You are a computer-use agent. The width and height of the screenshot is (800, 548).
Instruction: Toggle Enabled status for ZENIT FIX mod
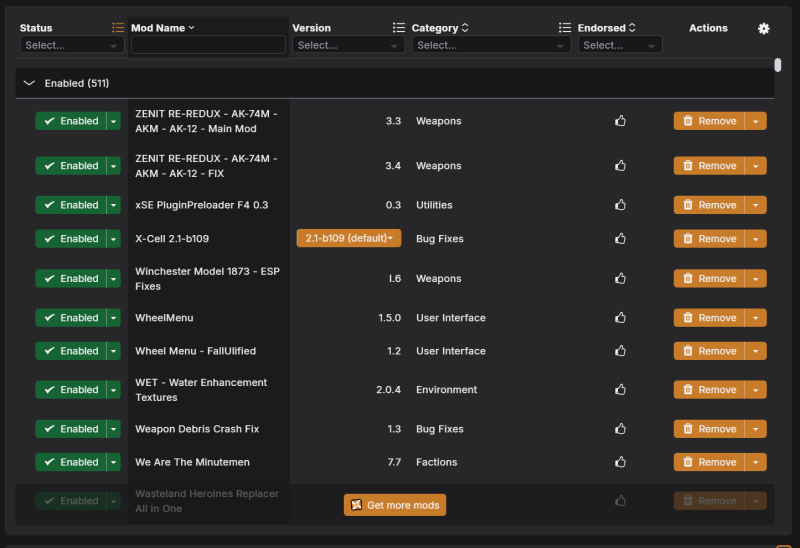71,165
